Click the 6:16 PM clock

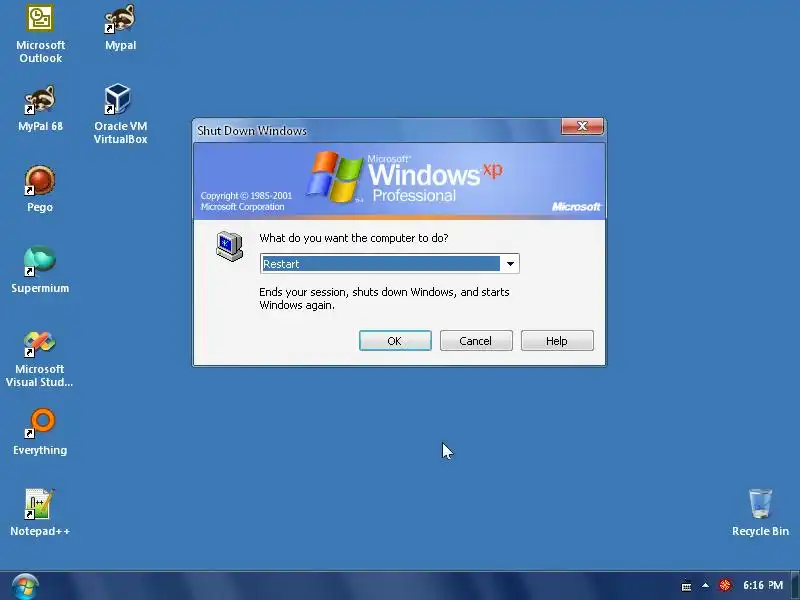click(x=763, y=585)
